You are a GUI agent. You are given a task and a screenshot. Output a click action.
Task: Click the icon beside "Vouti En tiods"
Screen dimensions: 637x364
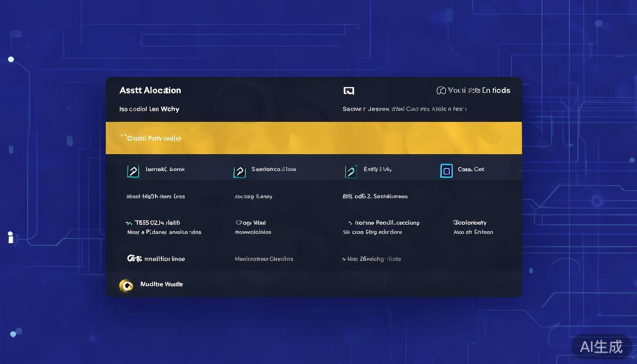441,91
